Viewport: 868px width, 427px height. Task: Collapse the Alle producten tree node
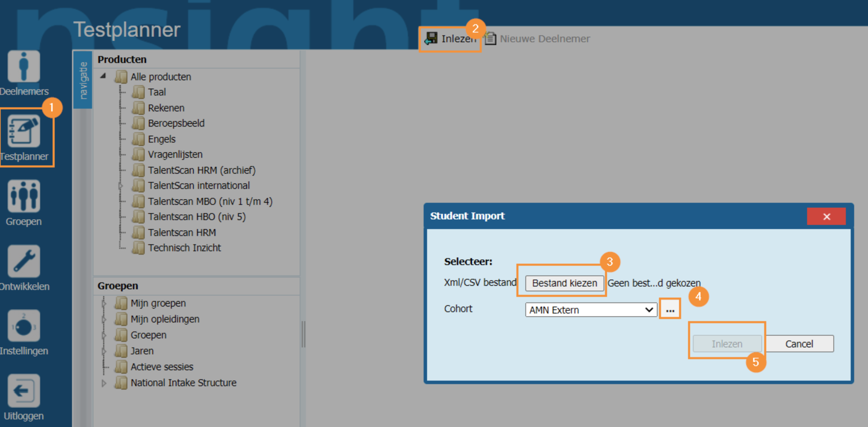(x=103, y=76)
